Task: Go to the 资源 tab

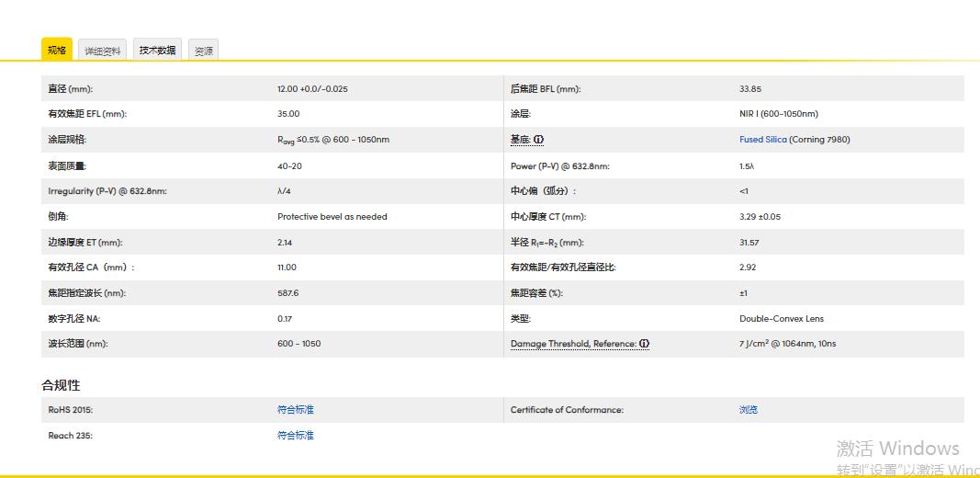Action: tap(204, 51)
